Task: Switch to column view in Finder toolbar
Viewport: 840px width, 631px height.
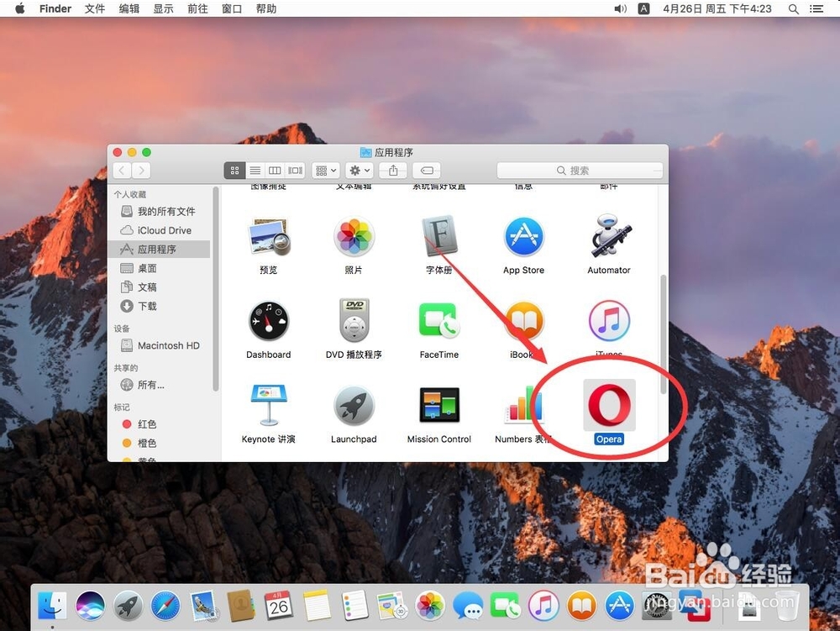Action: tap(275, 171)
